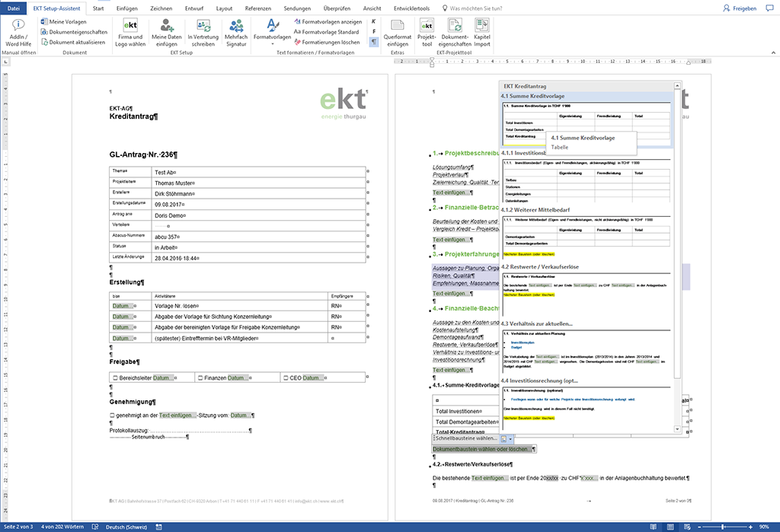Viewport: 780px width, 532px height.
Task: Click the macro recording status icon
Action: click(158, 527)
